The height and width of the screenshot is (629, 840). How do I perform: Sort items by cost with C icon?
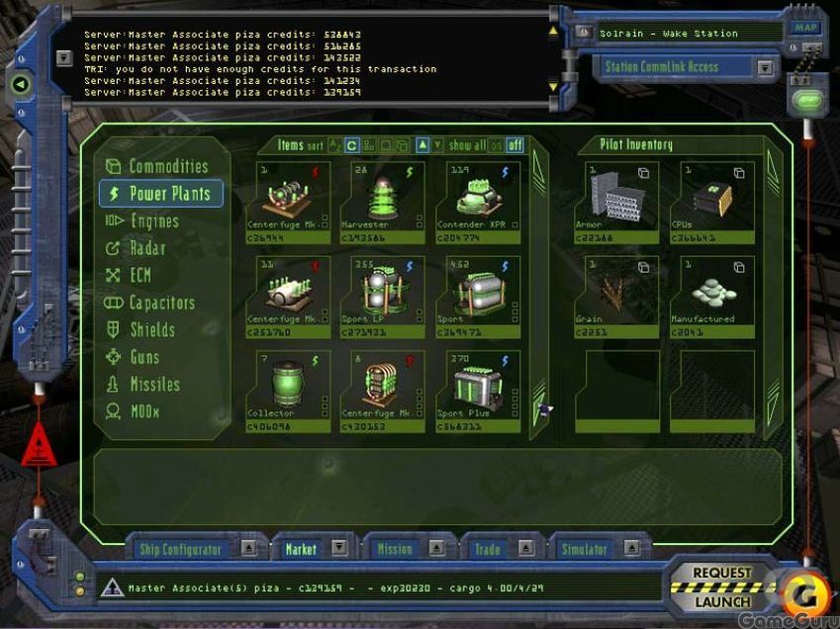click(x=351, y=145)
